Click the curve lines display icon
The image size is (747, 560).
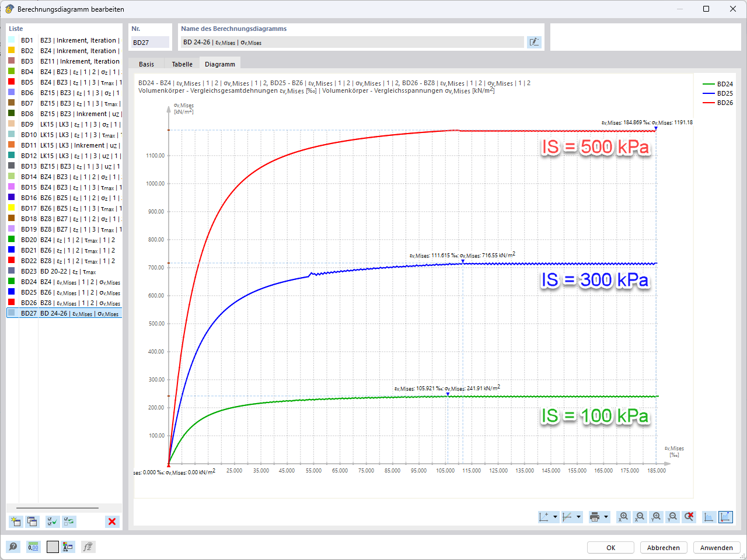(x=567, y=517)
